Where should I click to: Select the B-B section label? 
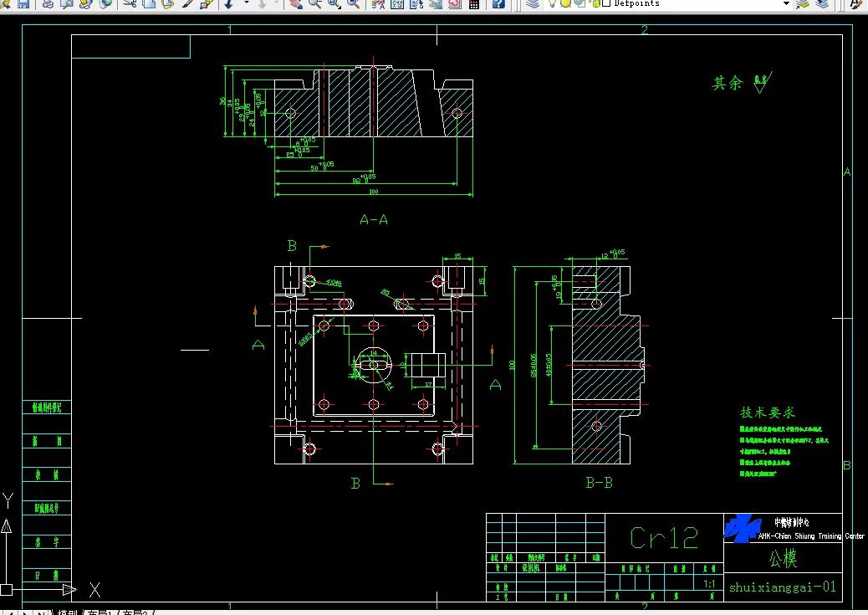(599, 483)
